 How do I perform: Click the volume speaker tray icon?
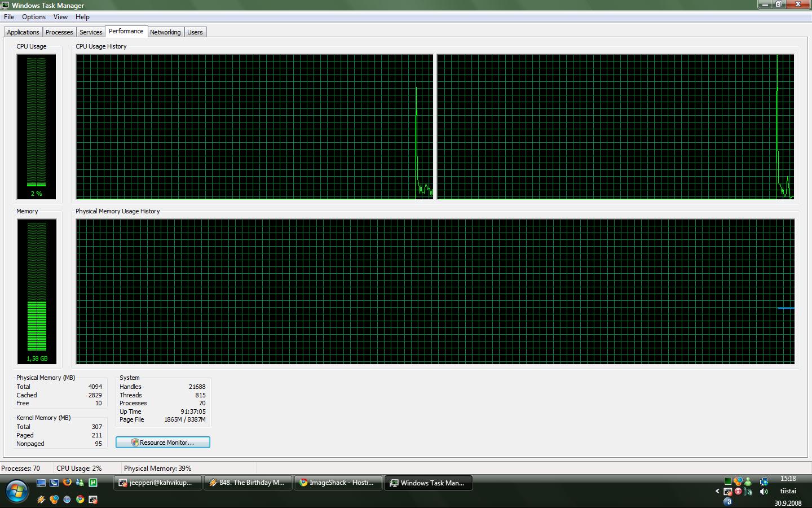point(764,492)
